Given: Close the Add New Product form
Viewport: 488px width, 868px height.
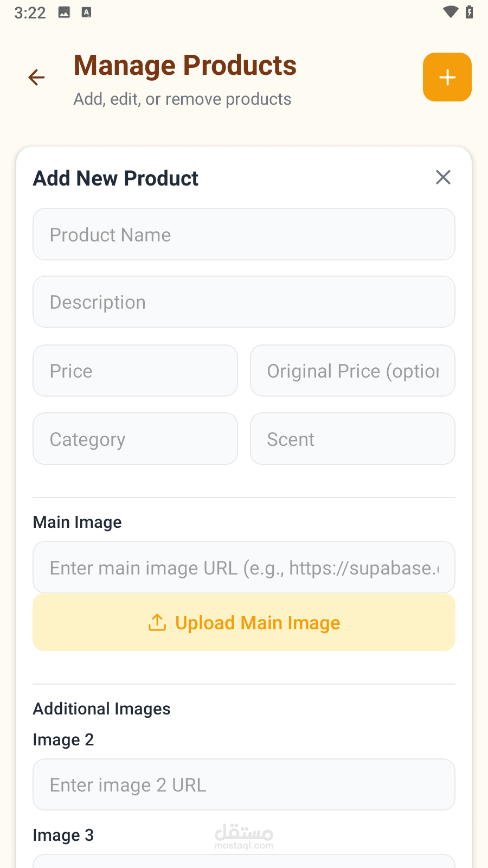Looking at the screenshot, I should click(443, 177).
